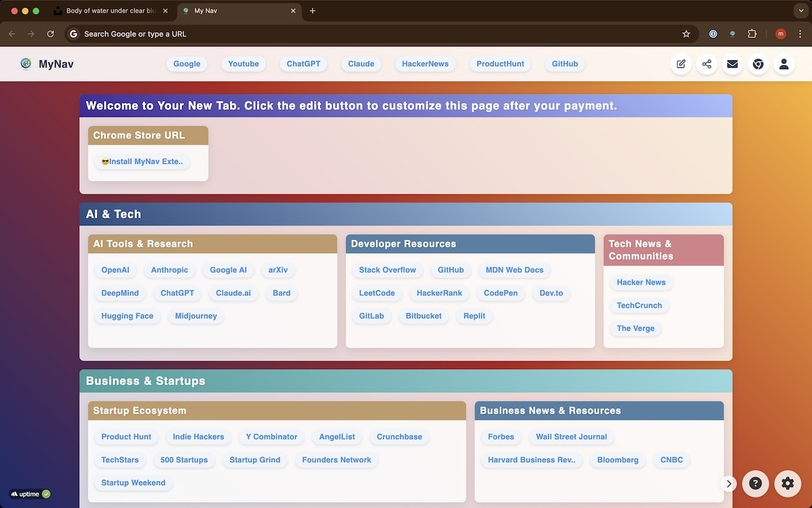Open the Midjourney link
Image resolution: width=812 pixels, height=508 pixels.
[x=196, y=316]
